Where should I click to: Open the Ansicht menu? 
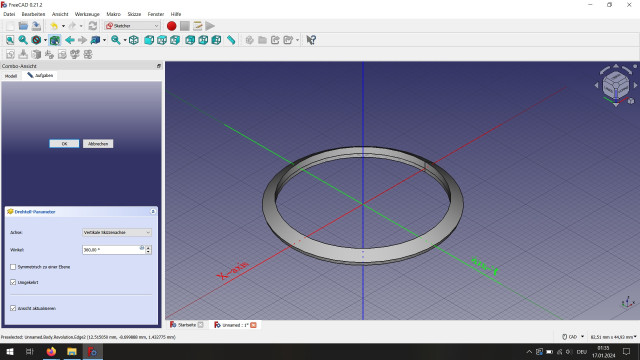[60, 14]
